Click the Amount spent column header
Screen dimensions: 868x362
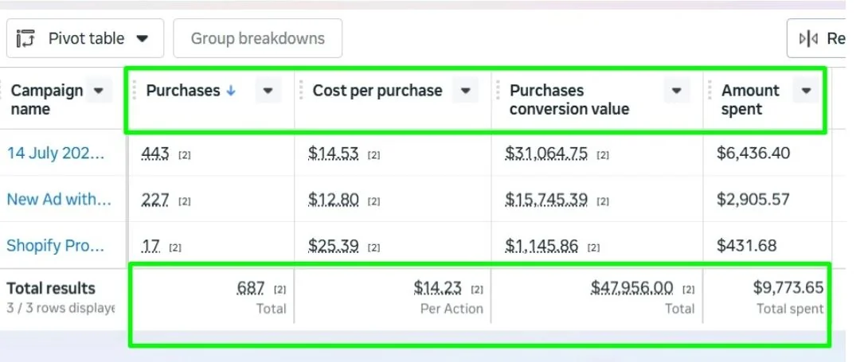click(x=750, y=99)
